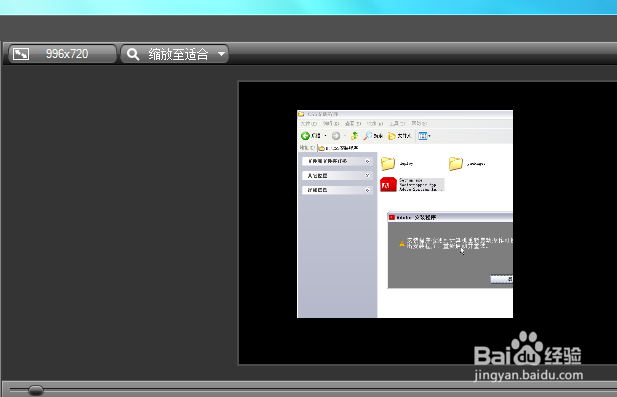
Task: Collapse the first task pane section in the recorded Explorer sidebar
Action: point(367,161)
